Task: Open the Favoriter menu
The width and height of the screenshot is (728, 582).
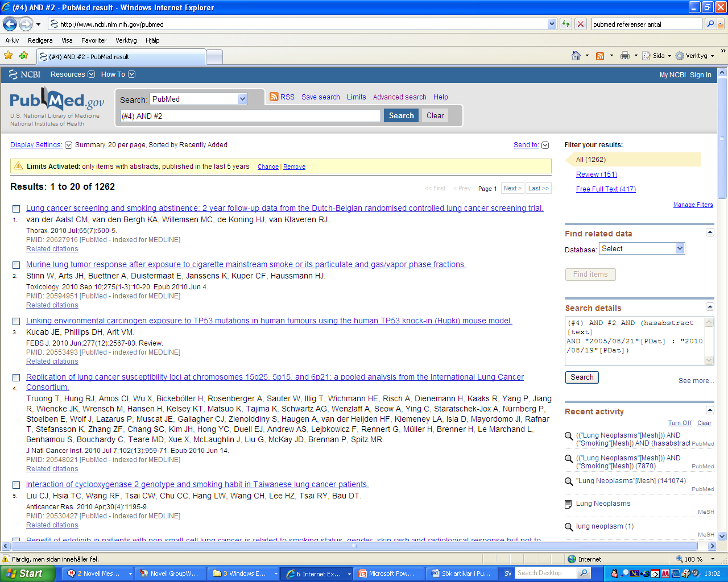Action: click(x=94, y=40)
